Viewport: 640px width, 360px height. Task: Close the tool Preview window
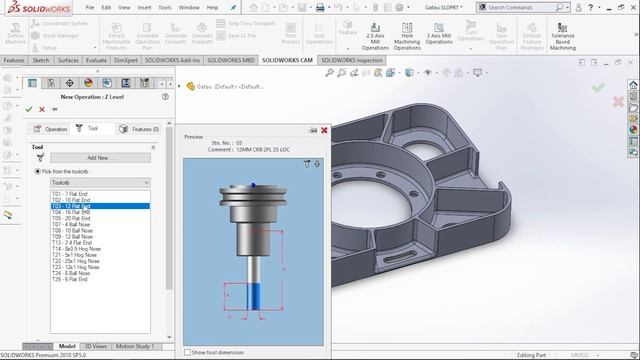(324, 130)
